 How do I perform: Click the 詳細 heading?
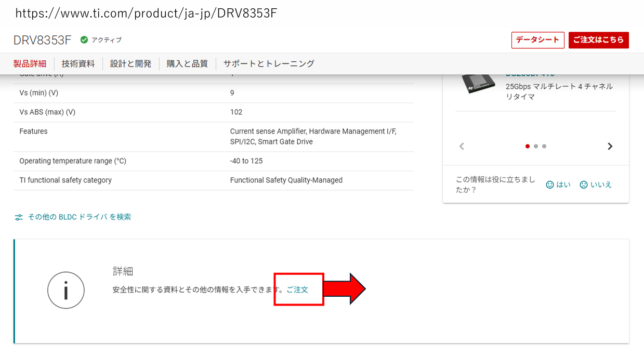(123, 271)
